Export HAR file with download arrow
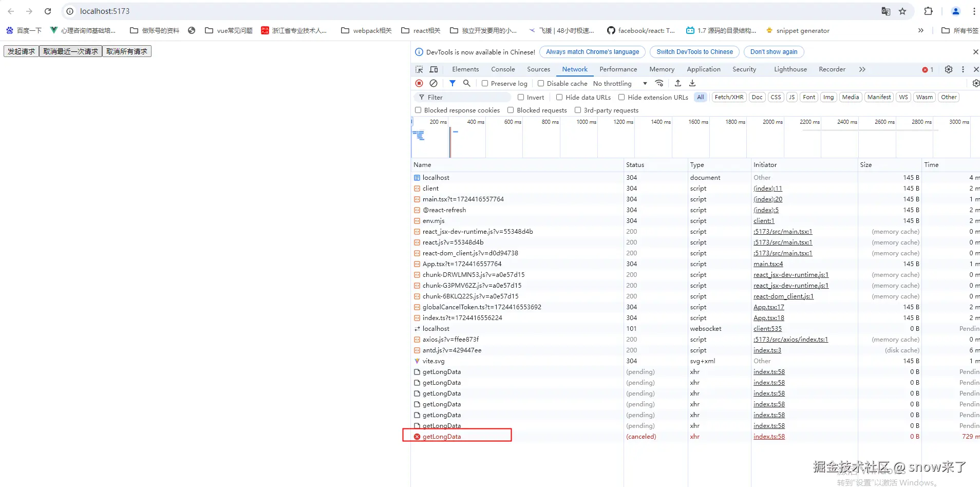980x487 pixels. coord(692,83)
